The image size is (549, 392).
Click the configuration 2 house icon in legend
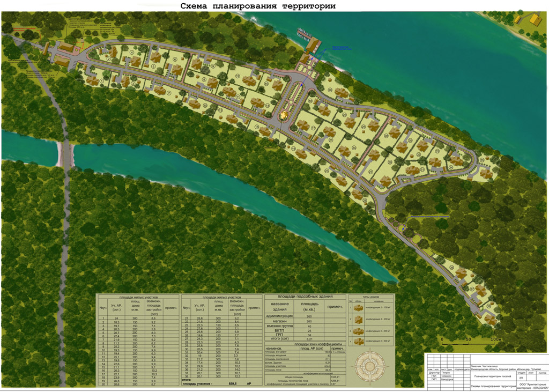tap(358, 319)
